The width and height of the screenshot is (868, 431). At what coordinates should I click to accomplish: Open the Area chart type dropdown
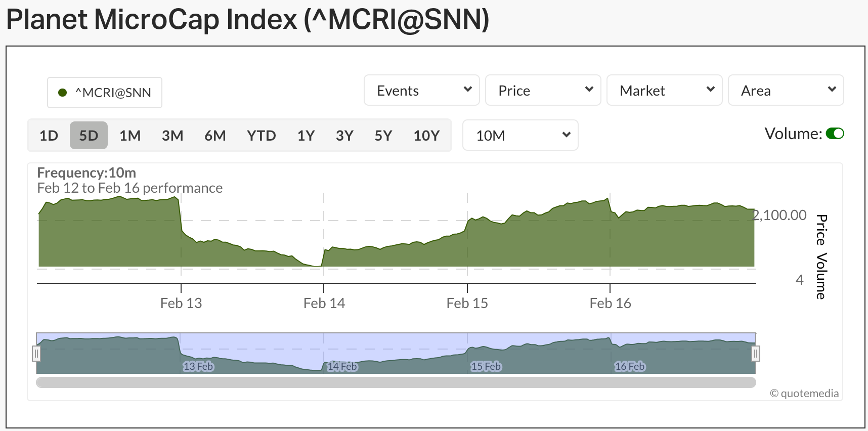pyautogui.click(x=786, y=91)
